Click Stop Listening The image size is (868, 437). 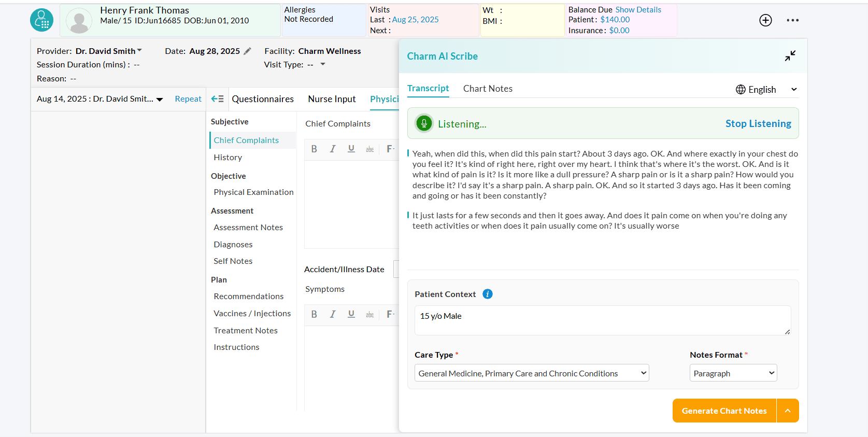coord(758,123)
